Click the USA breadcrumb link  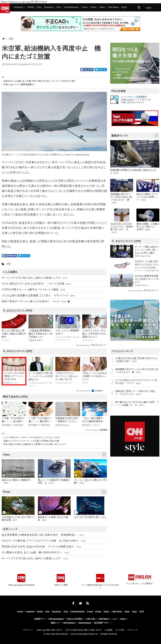coord(11,39)
